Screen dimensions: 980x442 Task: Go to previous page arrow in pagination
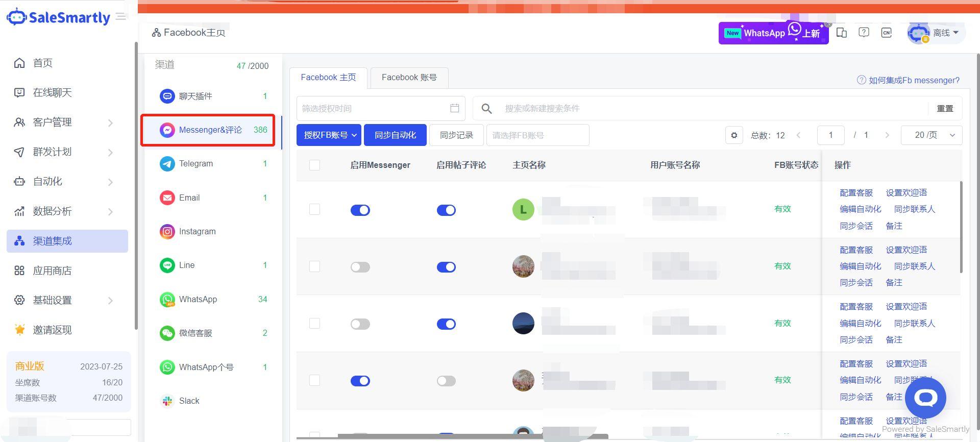pyautogui.click(x=799, y=135)
